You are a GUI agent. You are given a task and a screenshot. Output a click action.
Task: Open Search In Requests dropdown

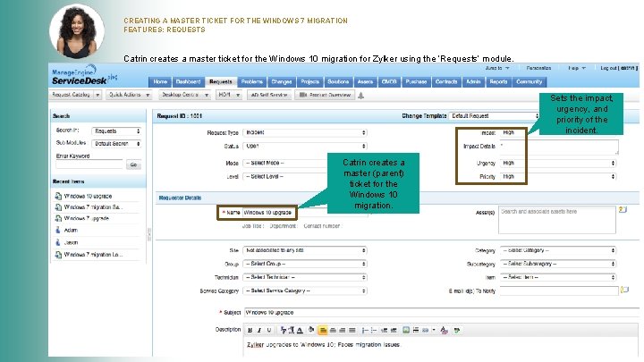[x=116, y=130]
